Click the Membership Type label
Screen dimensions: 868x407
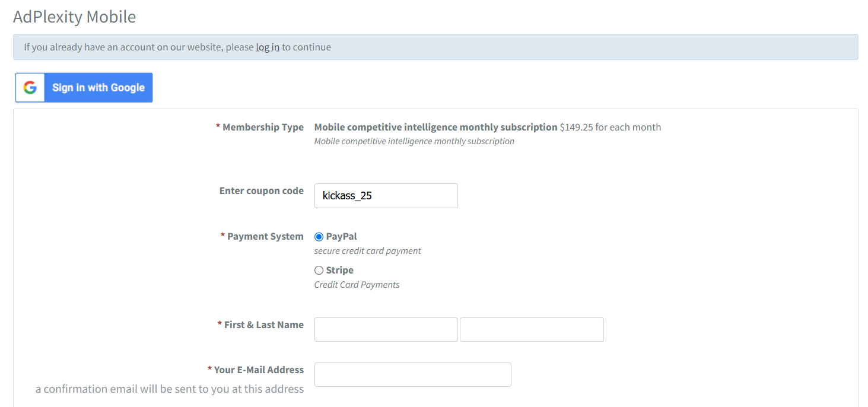[x=260, y=127]
